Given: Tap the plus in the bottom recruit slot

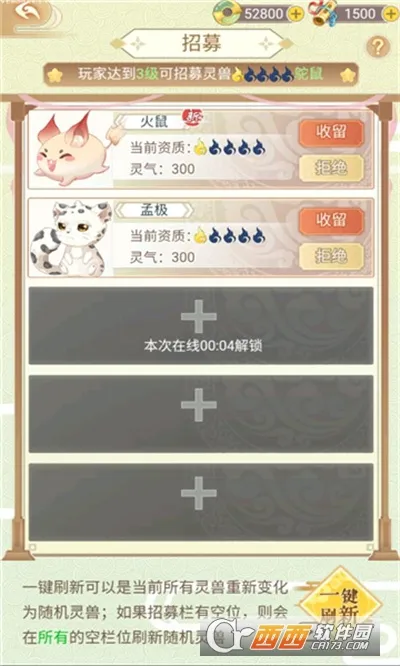Looking at the screenshot, I should click(x=199, y=493).
